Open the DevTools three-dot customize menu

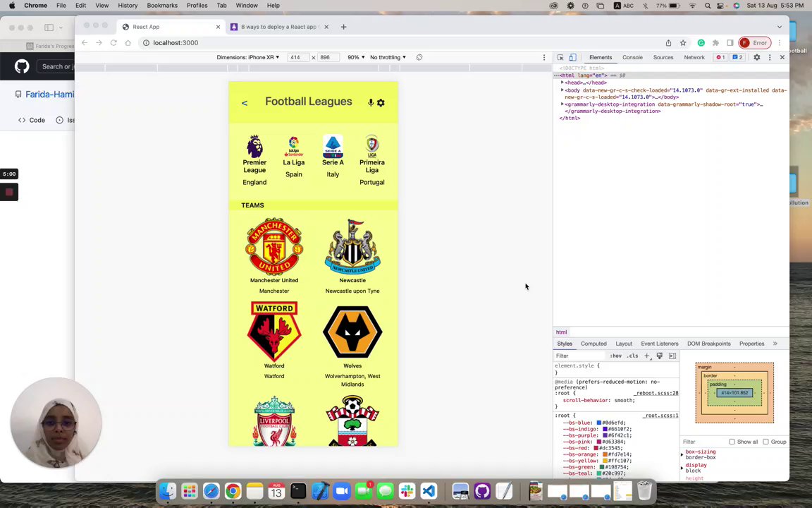pos(770,58)
